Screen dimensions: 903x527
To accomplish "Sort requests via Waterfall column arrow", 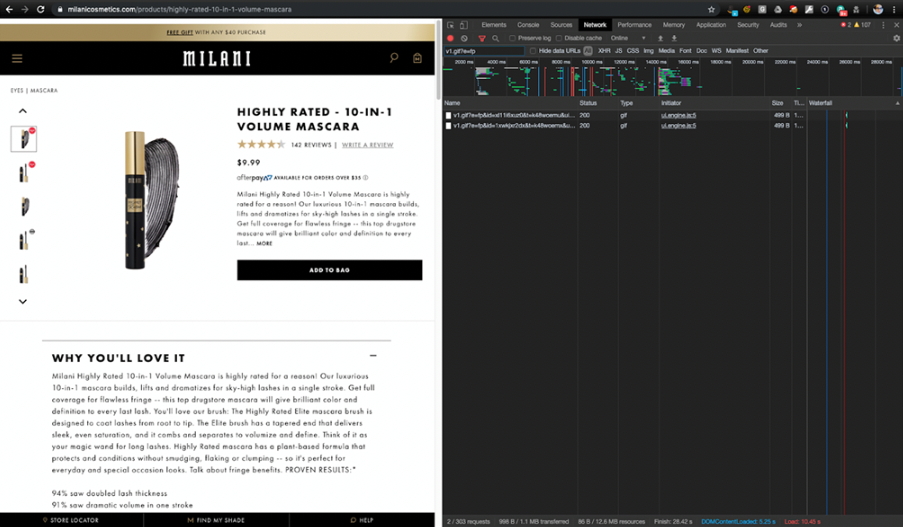I will [897, 103].
